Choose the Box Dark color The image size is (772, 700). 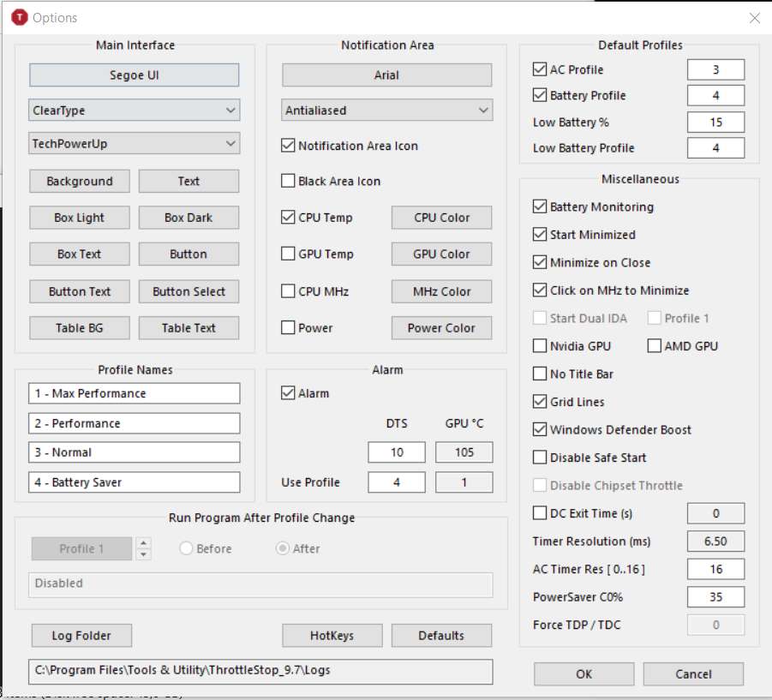(x=189, y=218)
